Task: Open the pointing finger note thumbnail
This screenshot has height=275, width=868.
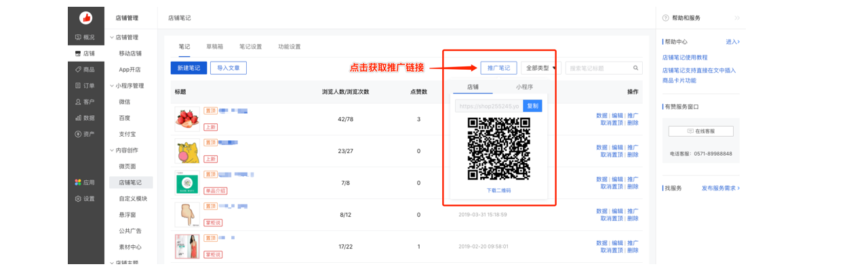Action: coord(187,215)
